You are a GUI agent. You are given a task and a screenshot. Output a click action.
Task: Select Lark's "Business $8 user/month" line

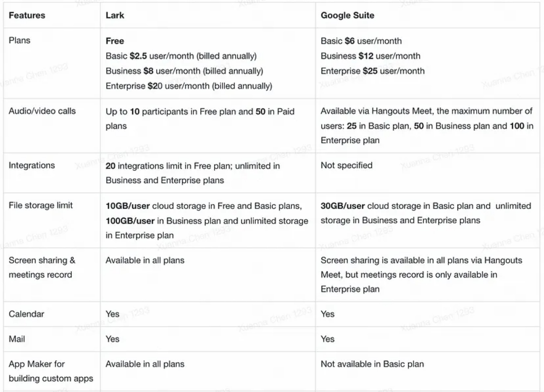[x=184, y=71]
